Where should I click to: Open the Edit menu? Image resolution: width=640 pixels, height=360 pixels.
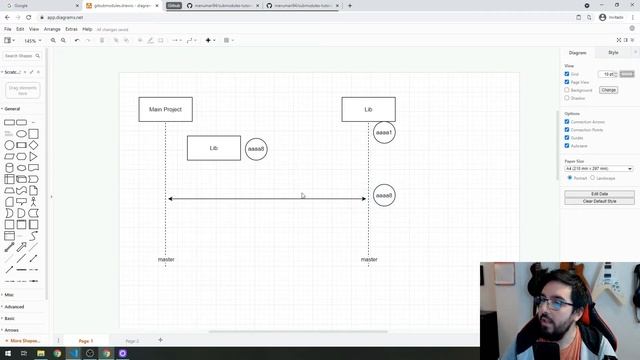click(20, 29)
